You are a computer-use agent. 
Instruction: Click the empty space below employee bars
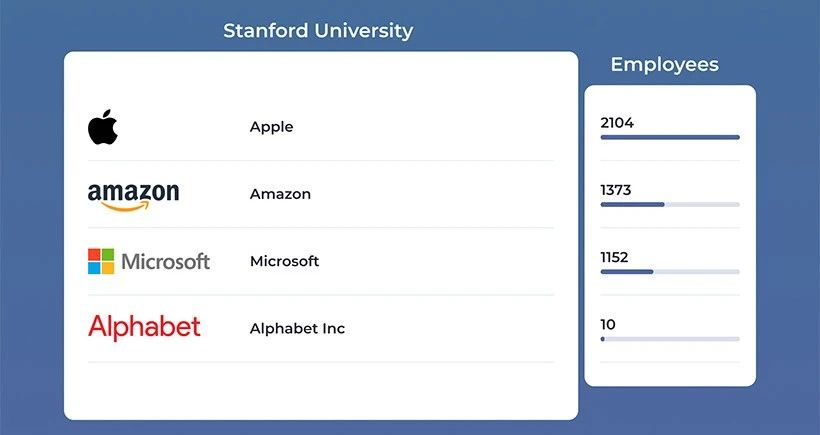coord(670,372)
